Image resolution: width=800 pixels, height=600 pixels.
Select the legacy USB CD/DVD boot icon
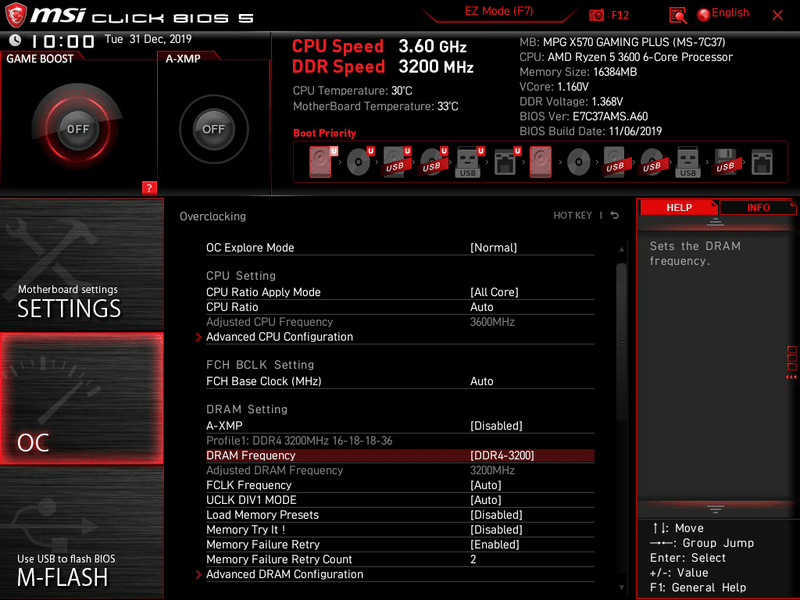(x=652, y=162)
